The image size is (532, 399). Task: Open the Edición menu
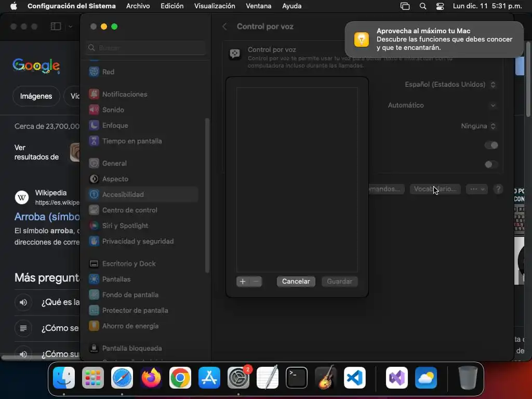[172, 6]
